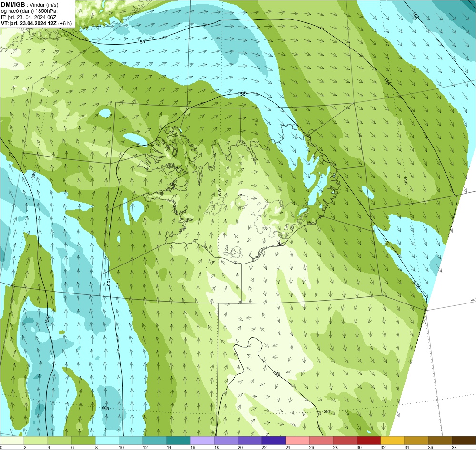Select the legend swatch between 2 and 4
Viewport: 476px width, 450px height.
pyautogui.click(x=36, y=440)
